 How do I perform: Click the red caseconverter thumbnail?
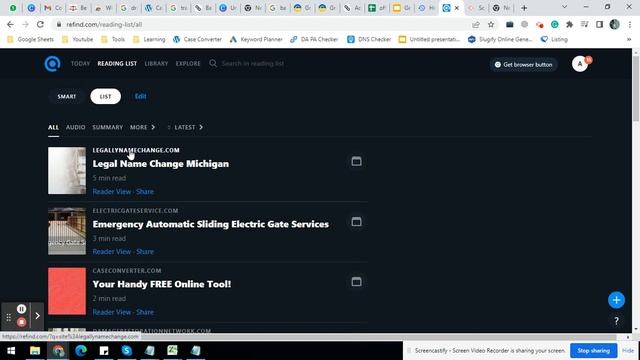tap(67, 291)
